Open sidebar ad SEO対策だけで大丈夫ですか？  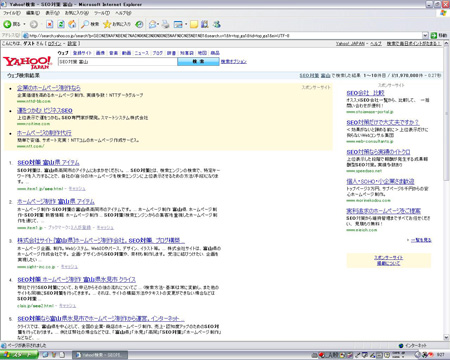pos(382,122)
